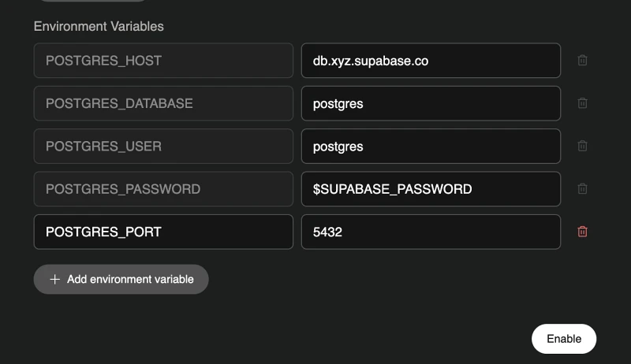
Task: Select the POSTGRES_PASSWORD key field
Action: (163, 189)
